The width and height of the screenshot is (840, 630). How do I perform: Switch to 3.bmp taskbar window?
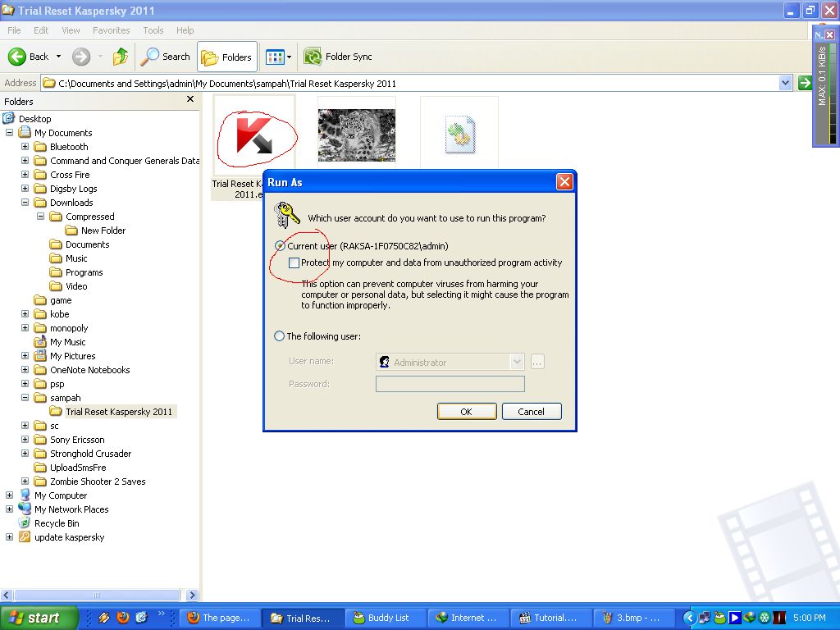[x=635, y=618]
